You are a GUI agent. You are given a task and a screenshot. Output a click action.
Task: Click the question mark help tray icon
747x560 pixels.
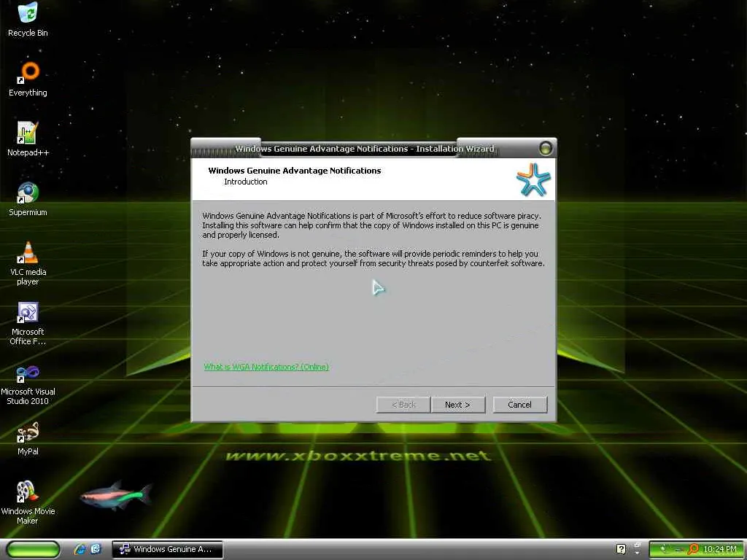[621, 549]
